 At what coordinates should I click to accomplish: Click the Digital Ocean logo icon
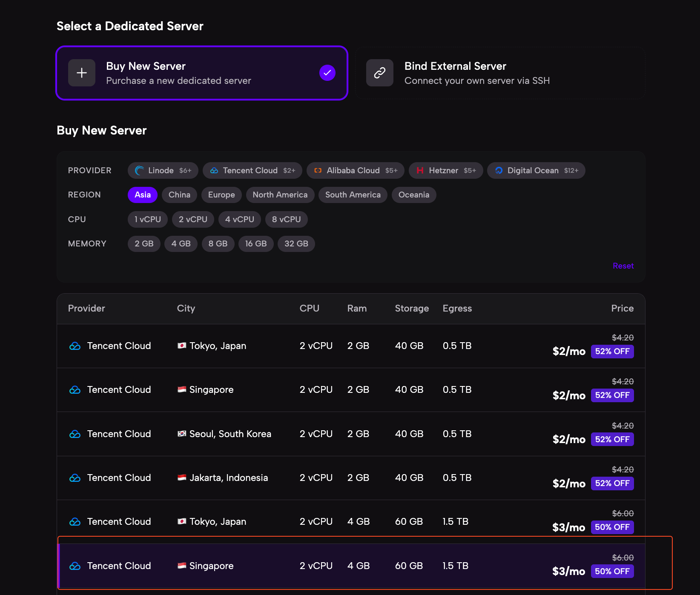pos(499,171)
